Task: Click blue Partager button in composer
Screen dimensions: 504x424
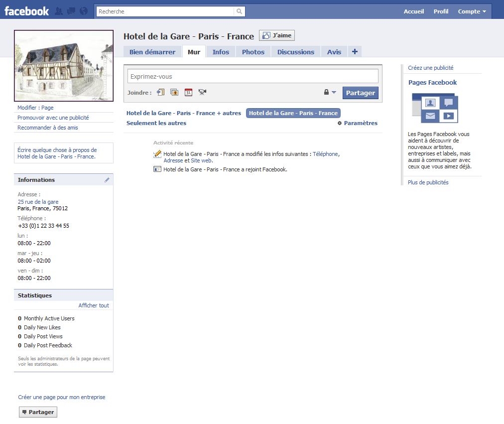Action: [x=361, y=93]
